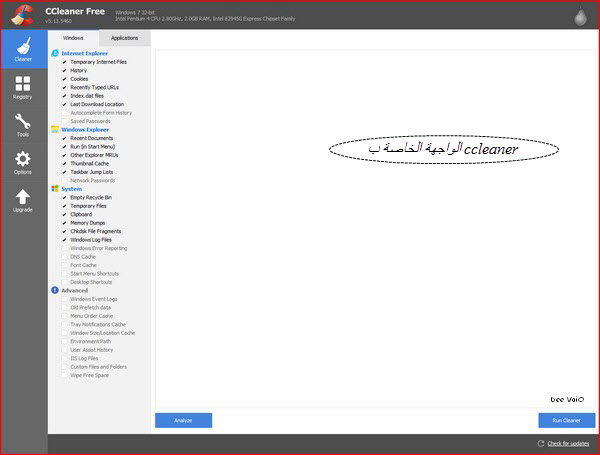600x455 pixels.
Task: Enable Start Menu Shortcuts checkbox
Action: [64, 274]
